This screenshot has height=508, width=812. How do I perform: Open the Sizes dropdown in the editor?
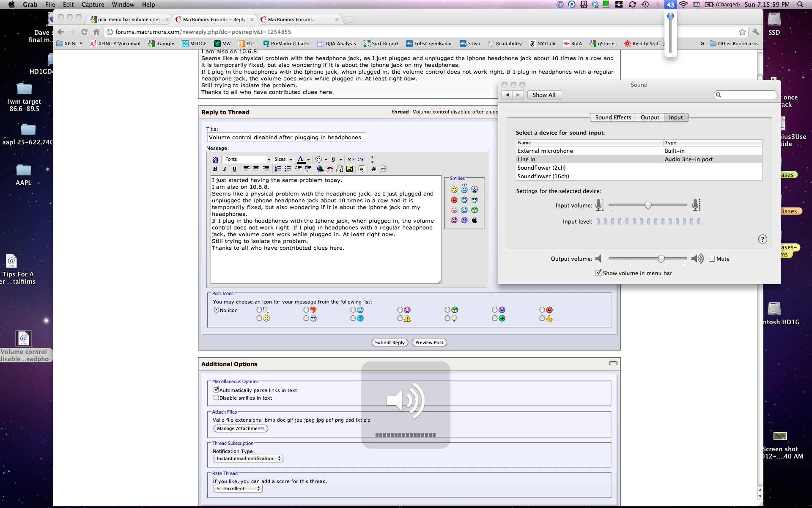(x=283, y=160)
